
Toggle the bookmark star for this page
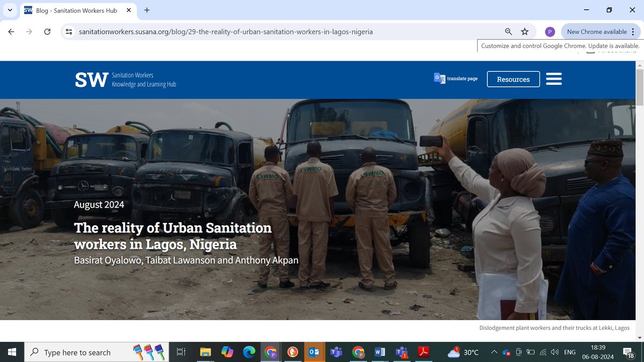524,32
